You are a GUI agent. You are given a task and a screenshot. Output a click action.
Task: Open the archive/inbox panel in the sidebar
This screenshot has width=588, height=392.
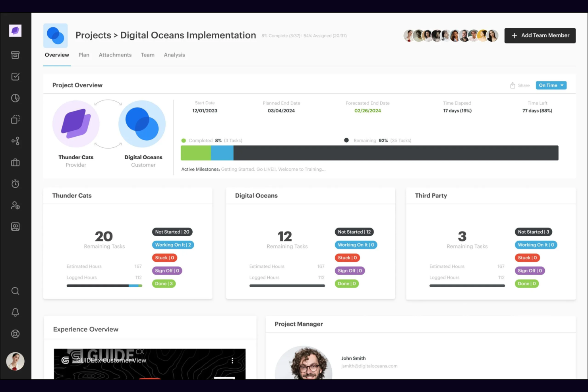tap(15, 55)
